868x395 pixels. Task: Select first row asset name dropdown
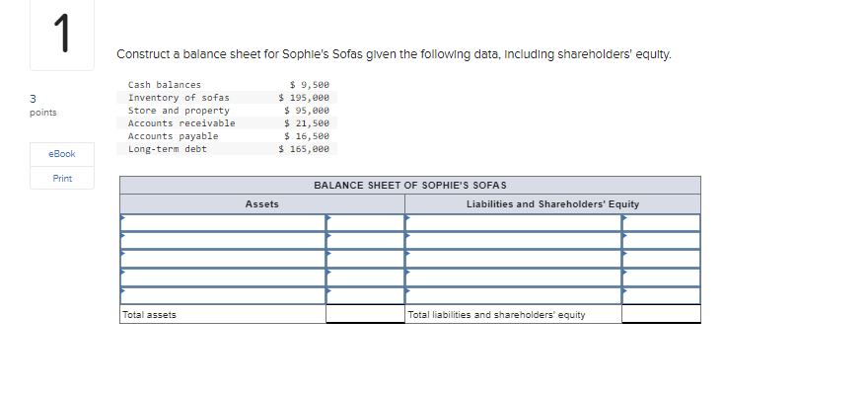click(223, 223)
